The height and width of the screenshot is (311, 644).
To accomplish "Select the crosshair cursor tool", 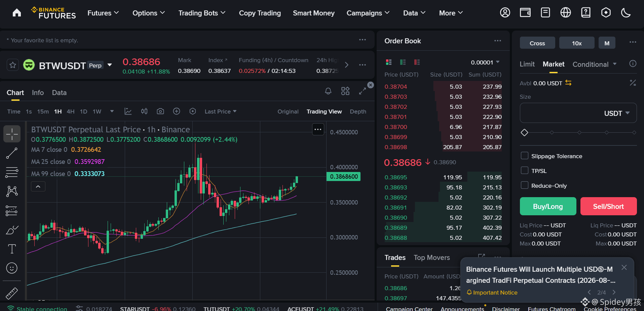I will coord(12,134).
